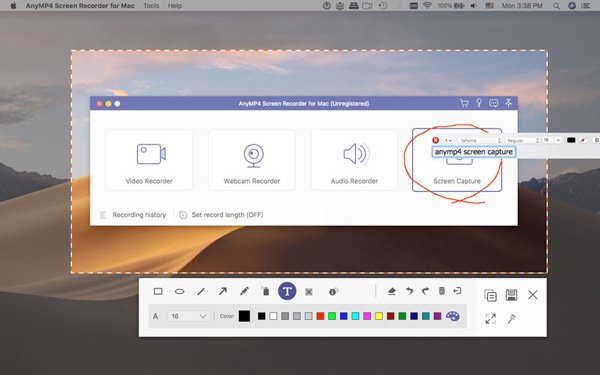Click the key register icon
Screen dimensions: 600x375
tap(479, 103)
